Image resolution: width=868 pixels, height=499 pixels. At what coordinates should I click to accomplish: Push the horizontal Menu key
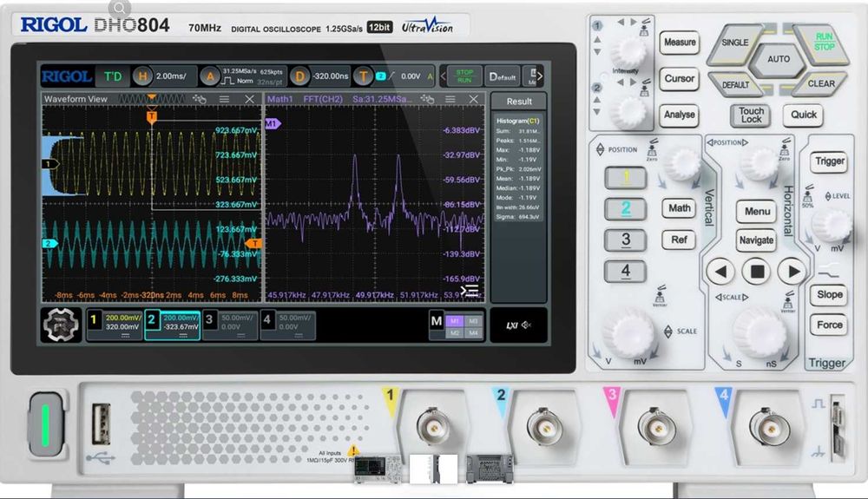coord(757,211)
